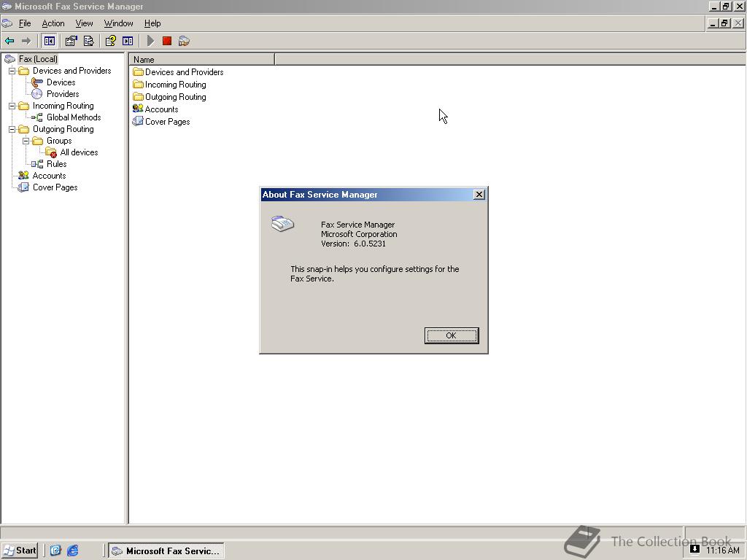747x560 pixels.
Task: Launch Internet Explorer from quick launch
Action: click(72, 551)
